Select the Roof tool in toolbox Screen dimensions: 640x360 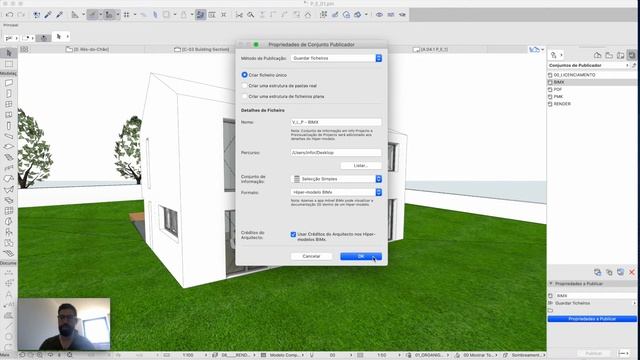(9, 178)
